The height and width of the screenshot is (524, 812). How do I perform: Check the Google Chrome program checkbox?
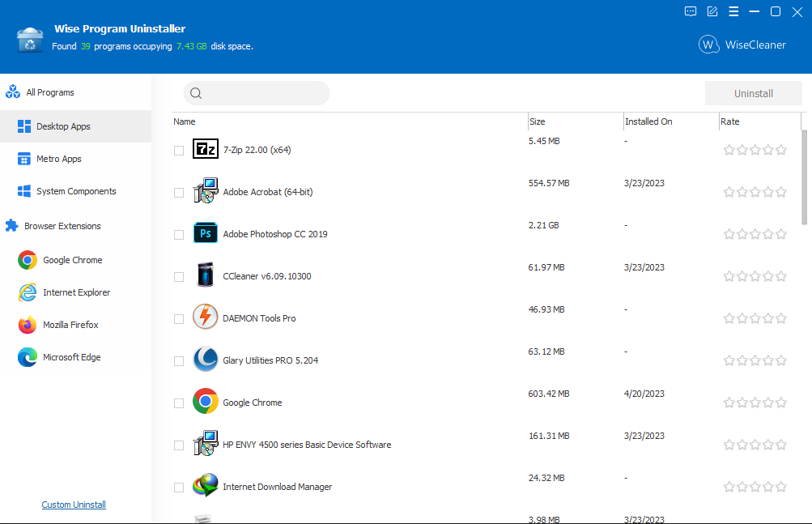point(179,403)
